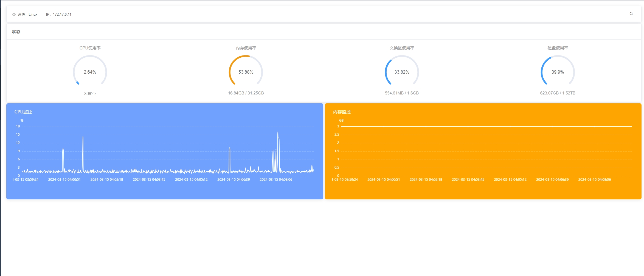Viewport: 644px width, 276px height.
Task: Click the '554.61MB / 1.6GB' swap value
Action: (402, 93)
